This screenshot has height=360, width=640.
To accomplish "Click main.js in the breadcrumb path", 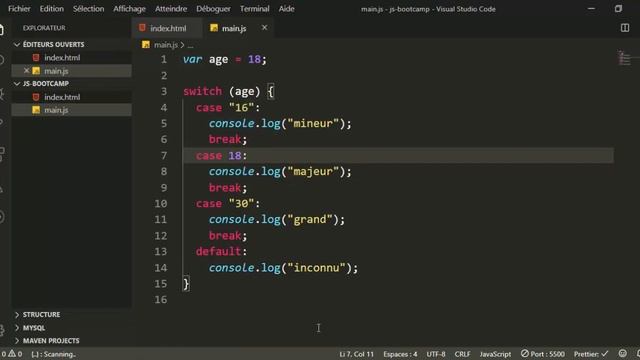I will coord(166,45).
